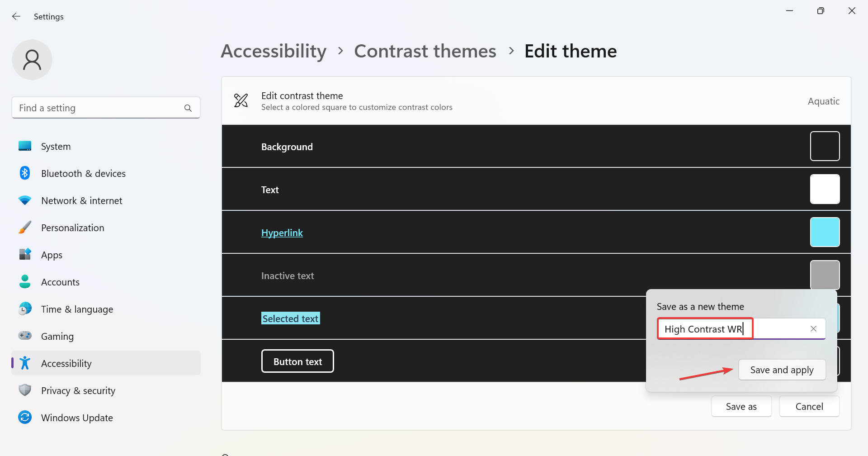The height and width of the screenshot is (456, 868).
Task: Pick the Background color square
Action: point(825,146)
